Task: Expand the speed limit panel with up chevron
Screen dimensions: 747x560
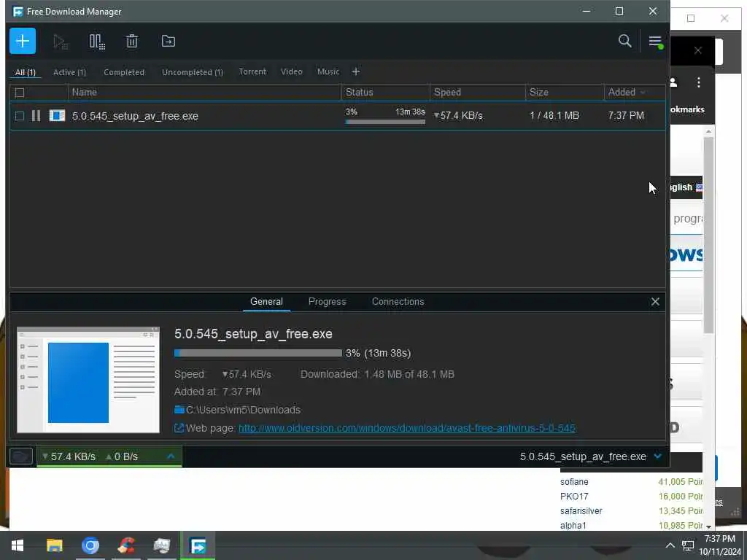Action: (x=171, y=456)
